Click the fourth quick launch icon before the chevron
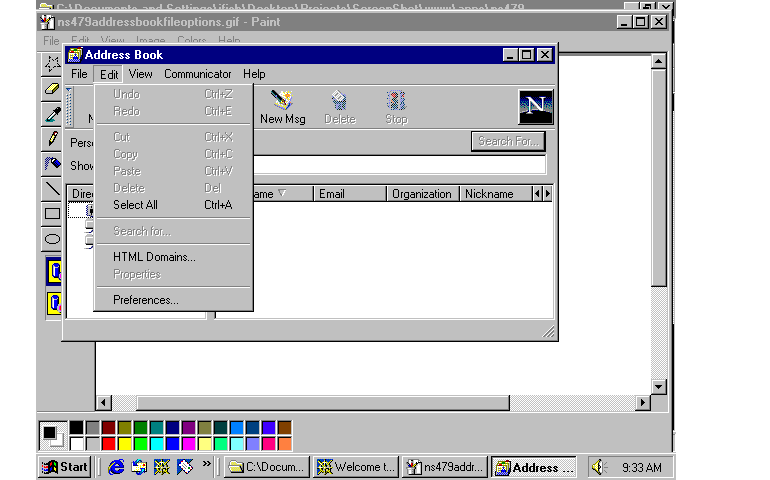Image resolution: width=770 pixels, height=480 pixels. [185, 467]
